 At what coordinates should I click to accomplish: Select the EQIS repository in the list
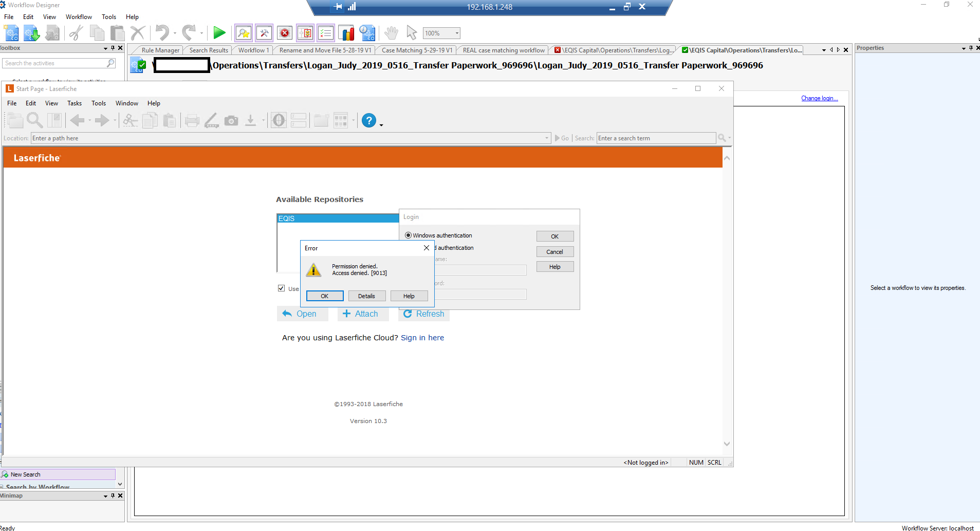pyautogui.click(x=338, y=218)
